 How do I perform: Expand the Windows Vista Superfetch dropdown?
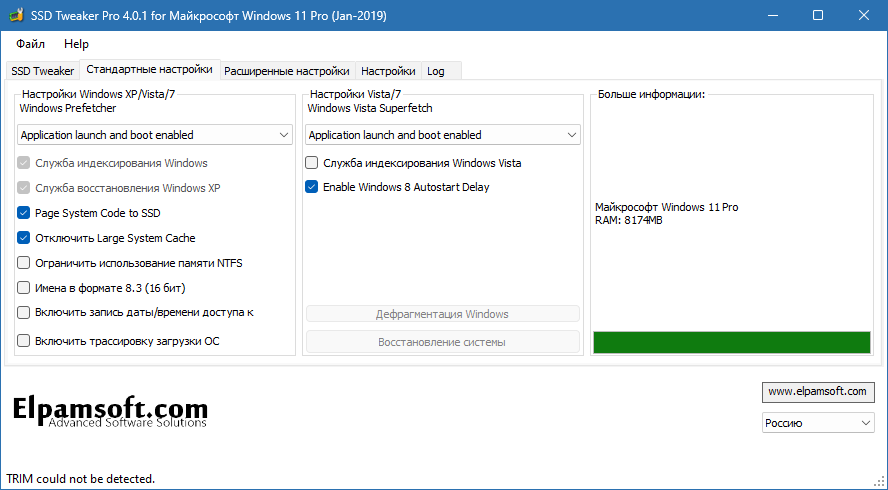pos(443,135)
